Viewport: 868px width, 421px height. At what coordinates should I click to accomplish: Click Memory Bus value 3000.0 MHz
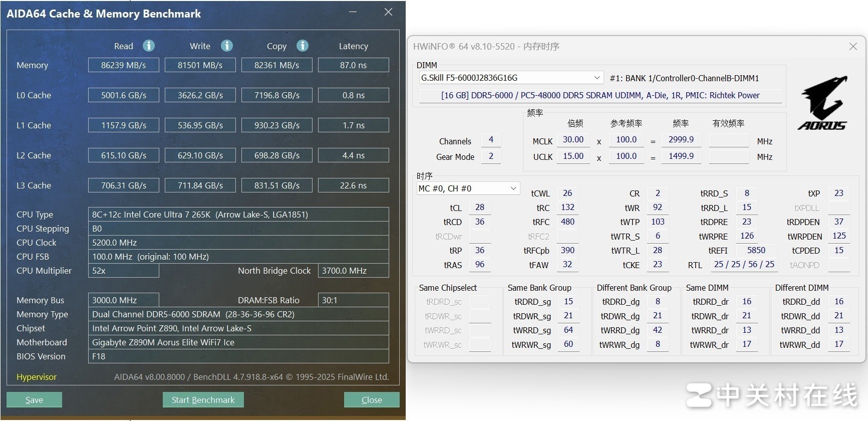pos(124,300)
